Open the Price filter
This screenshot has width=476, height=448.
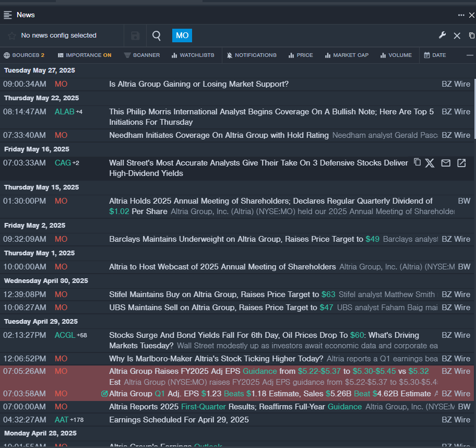[301, 55]
